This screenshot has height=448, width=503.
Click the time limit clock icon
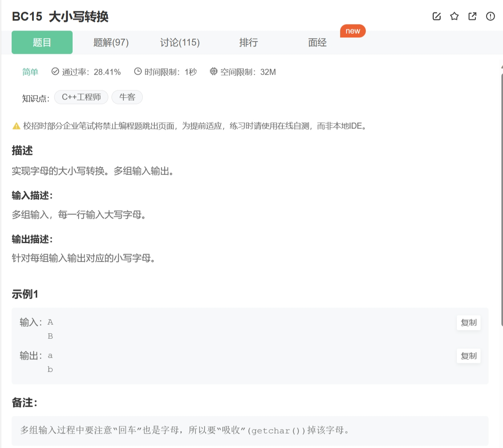click(137, 71)
